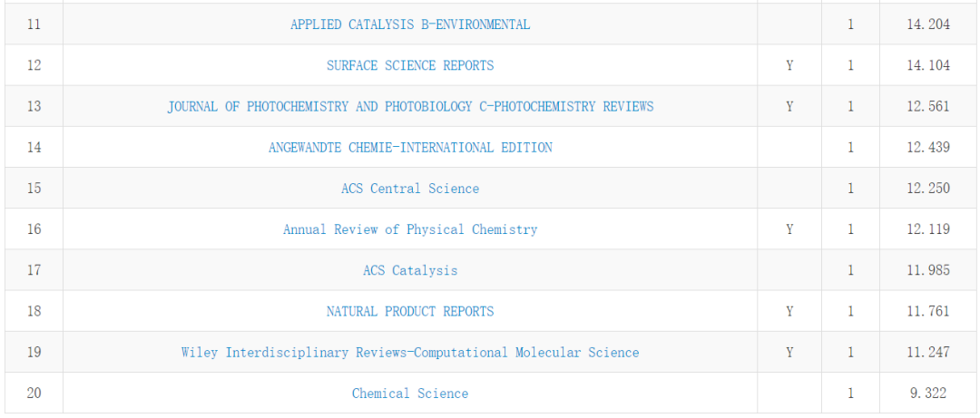This screenshot has height=418, width=980.
Task: Select the row number 15 cell
Action: click(34, 189)
